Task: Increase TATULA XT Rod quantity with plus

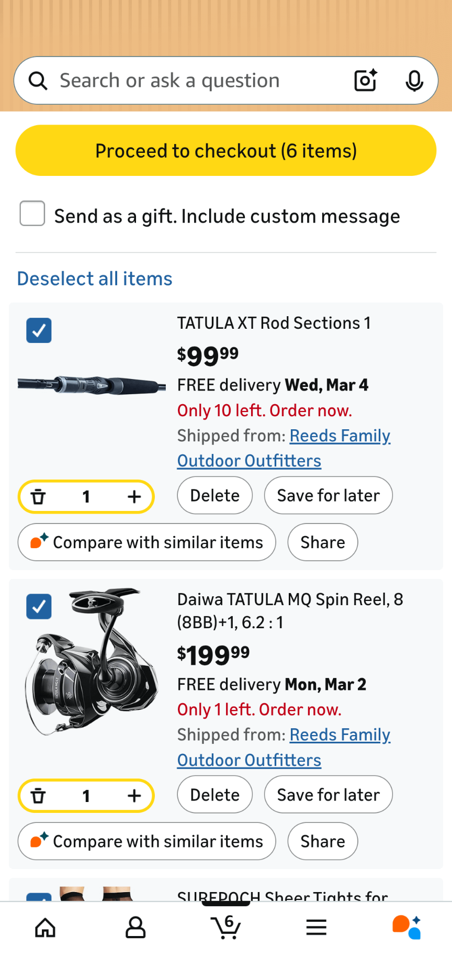Action: [134, 496]
